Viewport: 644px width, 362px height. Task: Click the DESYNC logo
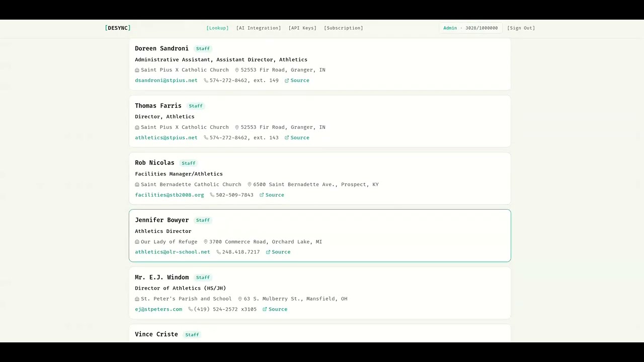pos(118,28)
